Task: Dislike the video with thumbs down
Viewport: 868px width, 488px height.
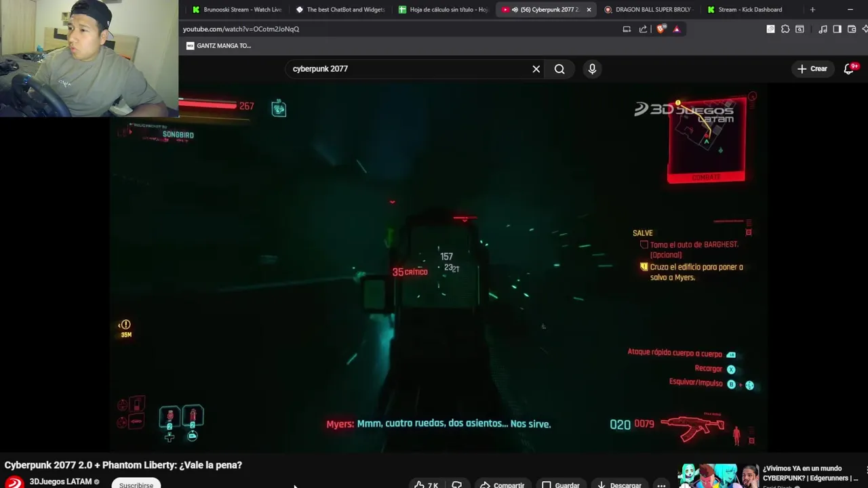Action: pyautogui.click(x=457, y=485)
